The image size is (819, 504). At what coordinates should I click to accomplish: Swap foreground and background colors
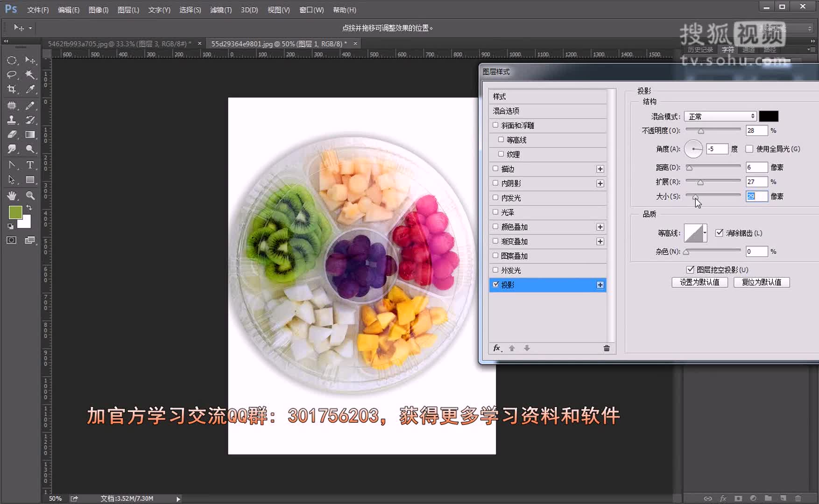click(x=29, y=208)
